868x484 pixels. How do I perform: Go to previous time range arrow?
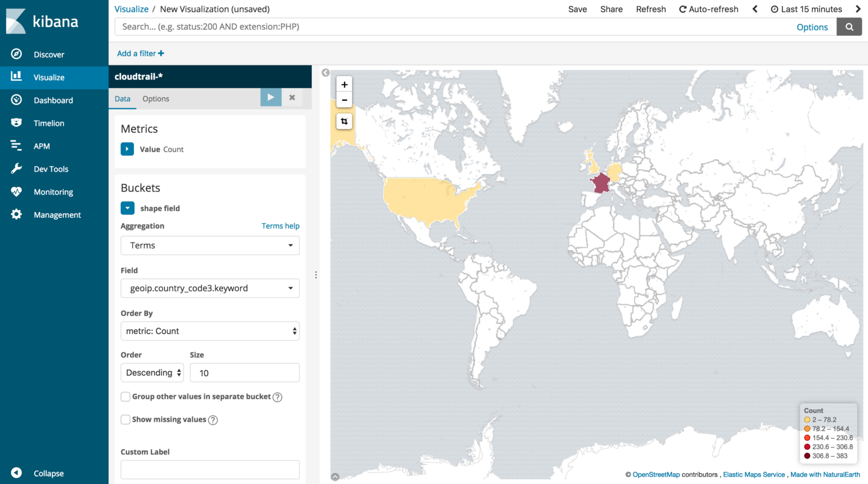point(755,9)
